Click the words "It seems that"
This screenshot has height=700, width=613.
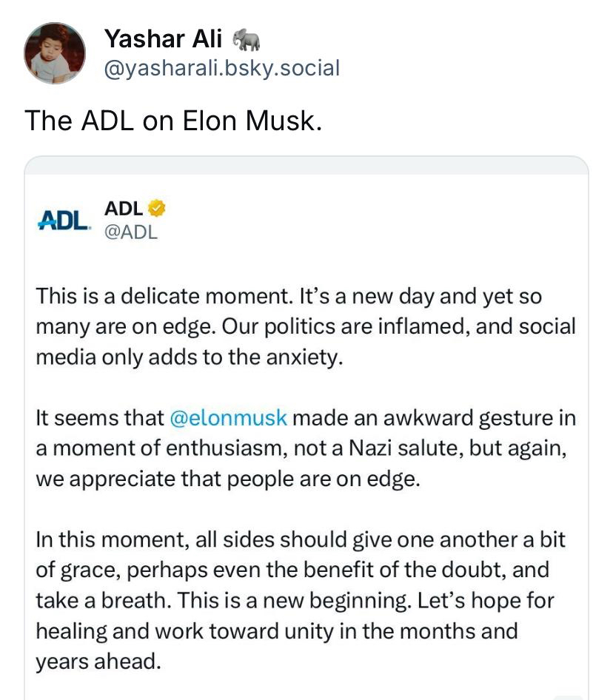click(x=99, y=417)
